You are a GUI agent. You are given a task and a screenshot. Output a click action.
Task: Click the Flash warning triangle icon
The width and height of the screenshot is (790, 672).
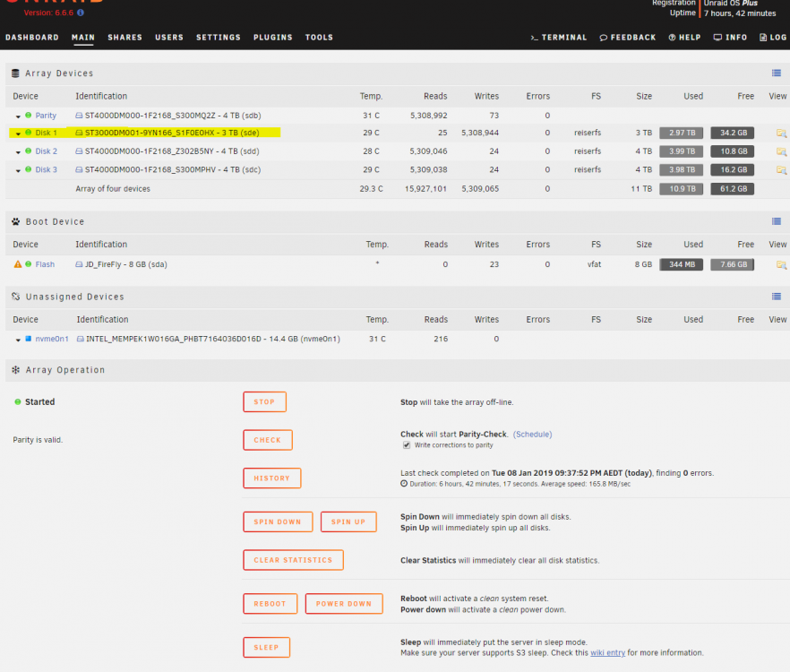pyautogui.click(x=18, y=264)
